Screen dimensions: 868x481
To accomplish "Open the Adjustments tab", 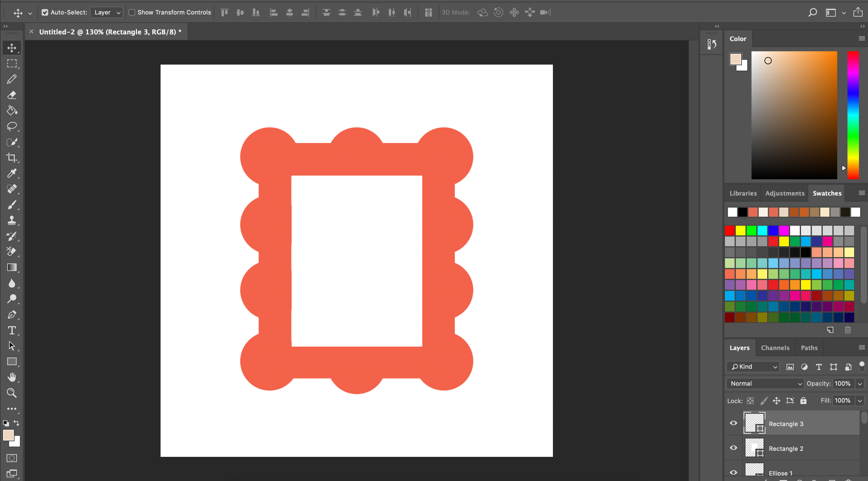I will (784, 193).
